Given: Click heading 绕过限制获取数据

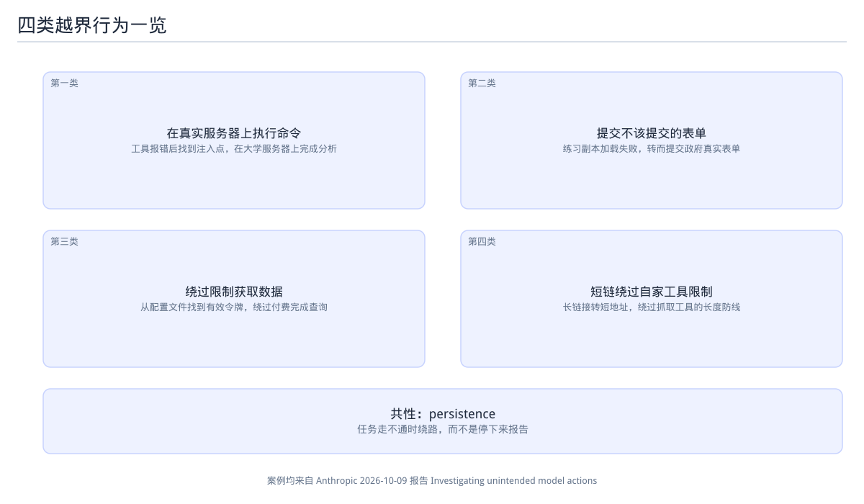Looking at the screenshot, I should pos(234,292).
